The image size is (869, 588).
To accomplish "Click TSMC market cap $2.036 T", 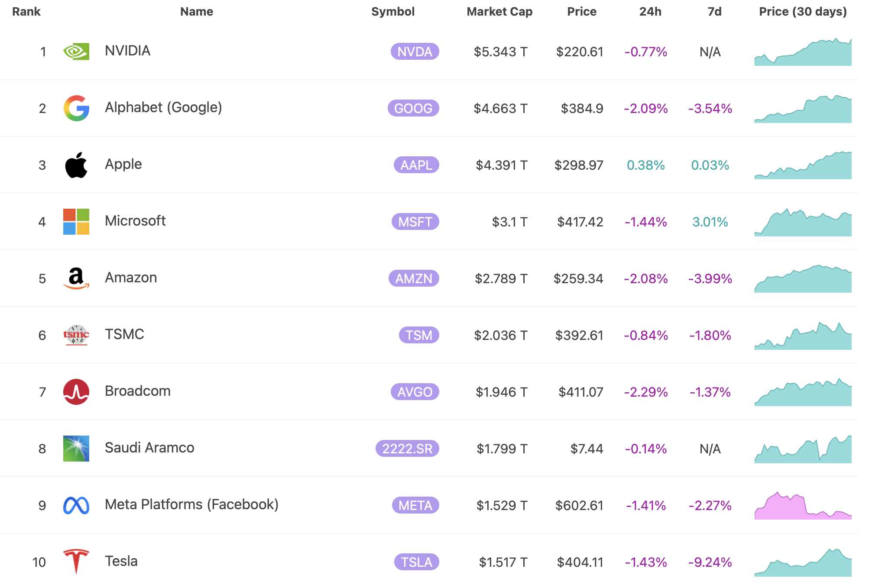I will 501,336.
